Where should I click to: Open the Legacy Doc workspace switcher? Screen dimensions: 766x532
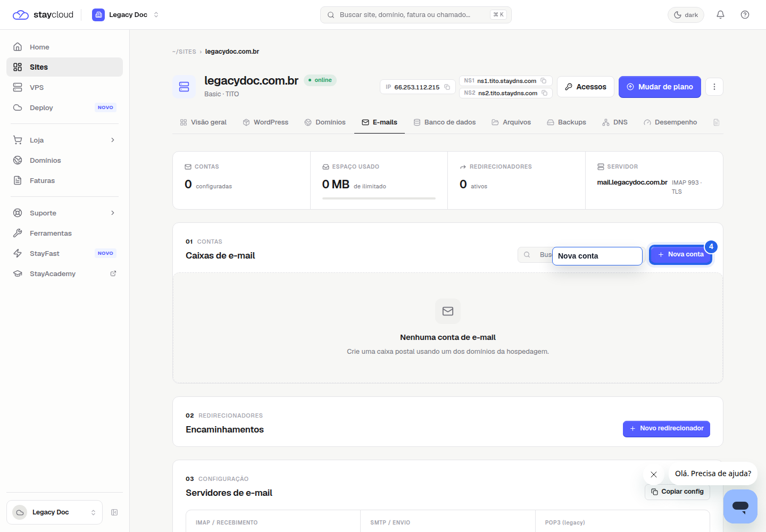coord(126,15)
